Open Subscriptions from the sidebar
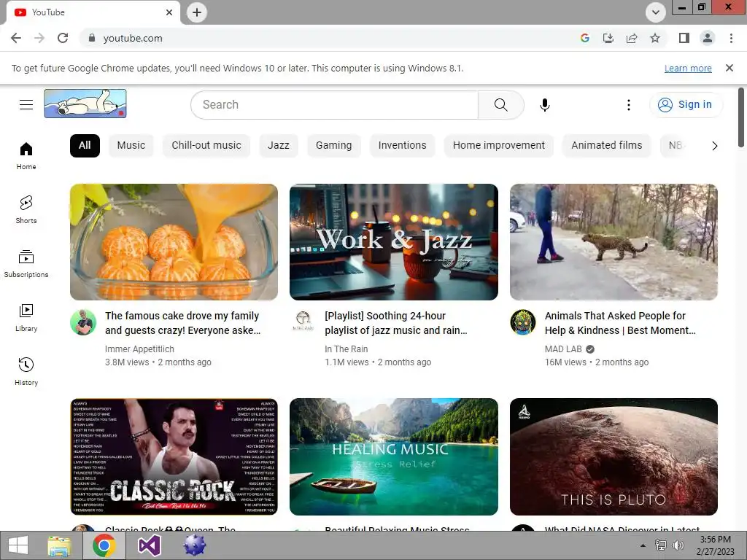The width and height of the screenshot is (747, 560). (x=26, y=263)
